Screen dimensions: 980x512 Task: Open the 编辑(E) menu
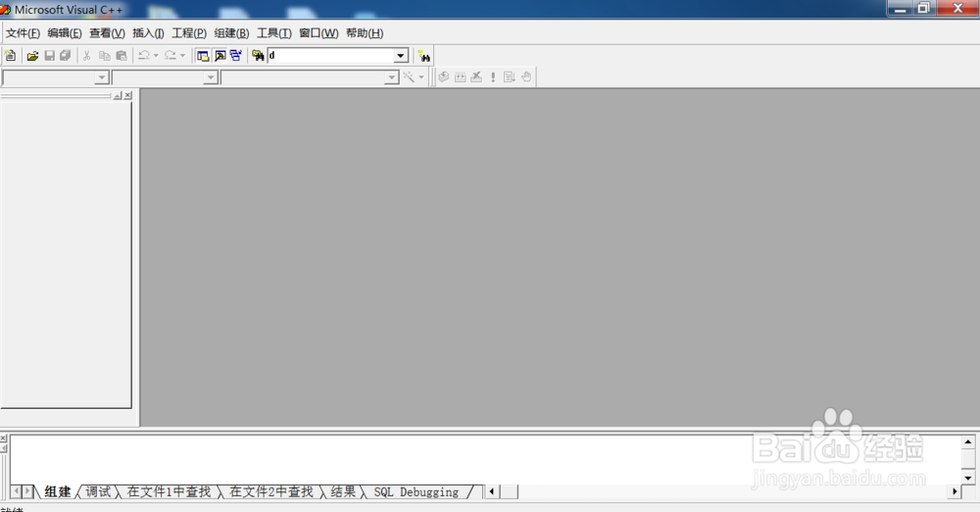(65, 33)
